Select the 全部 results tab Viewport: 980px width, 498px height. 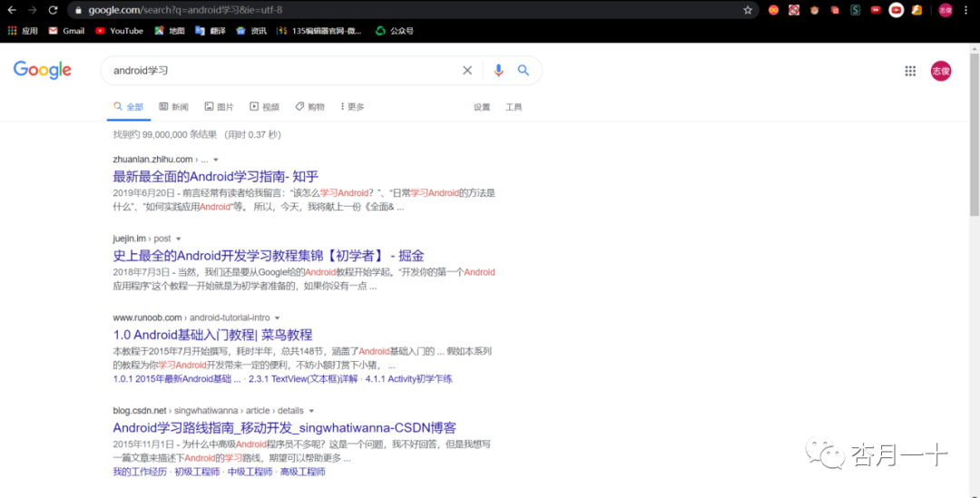tap(129, 107)
